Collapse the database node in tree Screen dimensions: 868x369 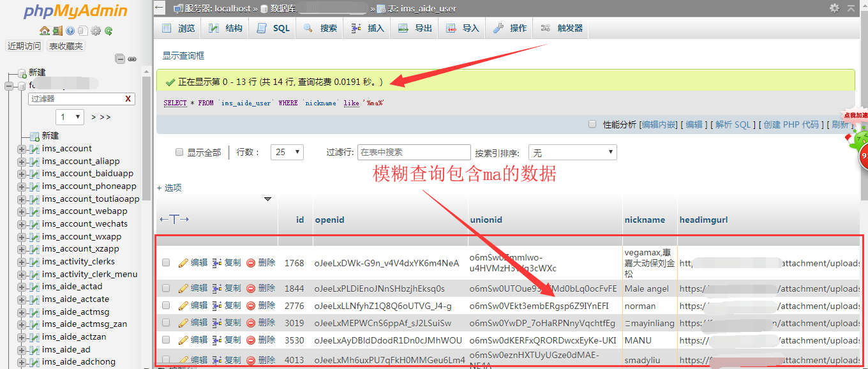[9, 85]
